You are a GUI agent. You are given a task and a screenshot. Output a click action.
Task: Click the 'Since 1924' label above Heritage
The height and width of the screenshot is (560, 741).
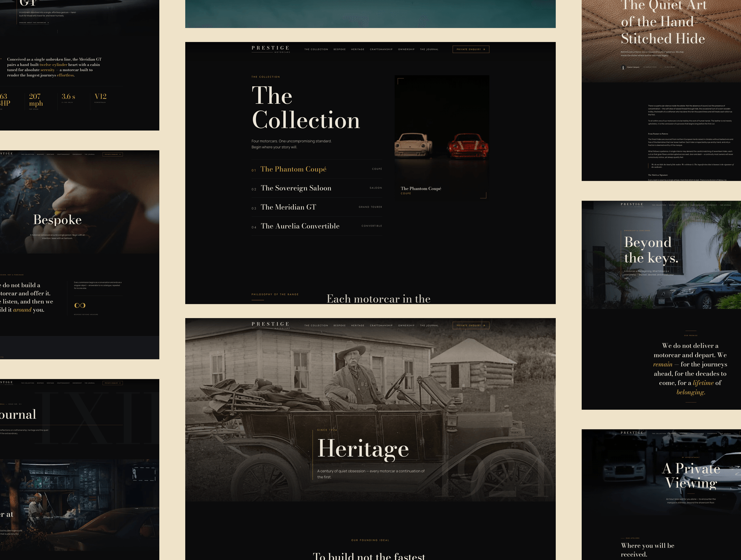[327, 430]
